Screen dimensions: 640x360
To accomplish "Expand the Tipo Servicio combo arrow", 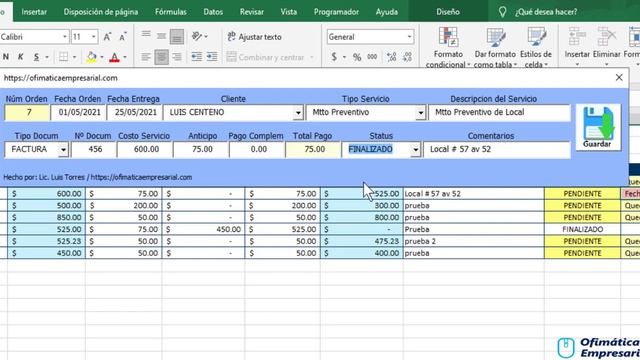I will [x=420, y=113].
